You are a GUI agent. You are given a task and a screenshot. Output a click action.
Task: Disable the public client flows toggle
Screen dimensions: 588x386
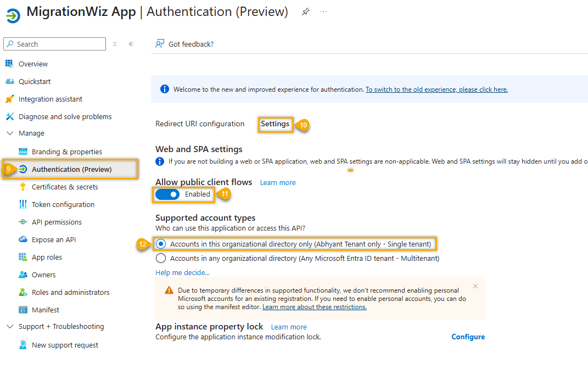click(x=167, y=194)
